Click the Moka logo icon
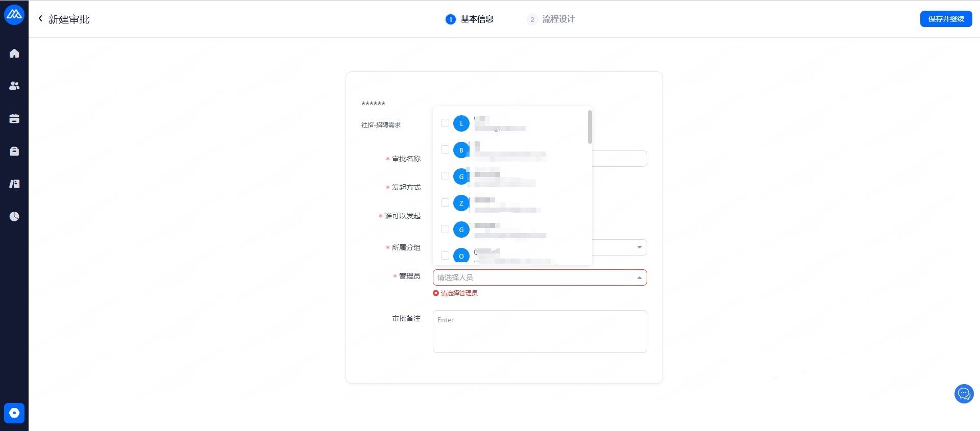The image size is (980, 431). click(x=14, y=14)
